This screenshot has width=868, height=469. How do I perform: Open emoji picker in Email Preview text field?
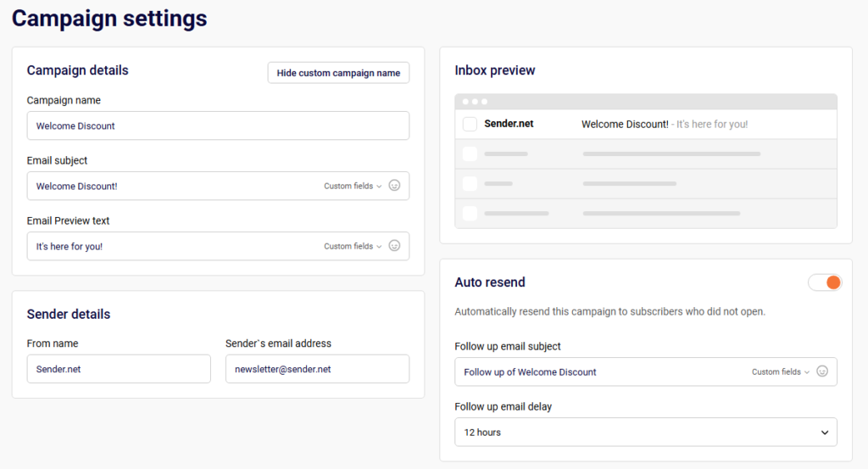tap(394, 246)
